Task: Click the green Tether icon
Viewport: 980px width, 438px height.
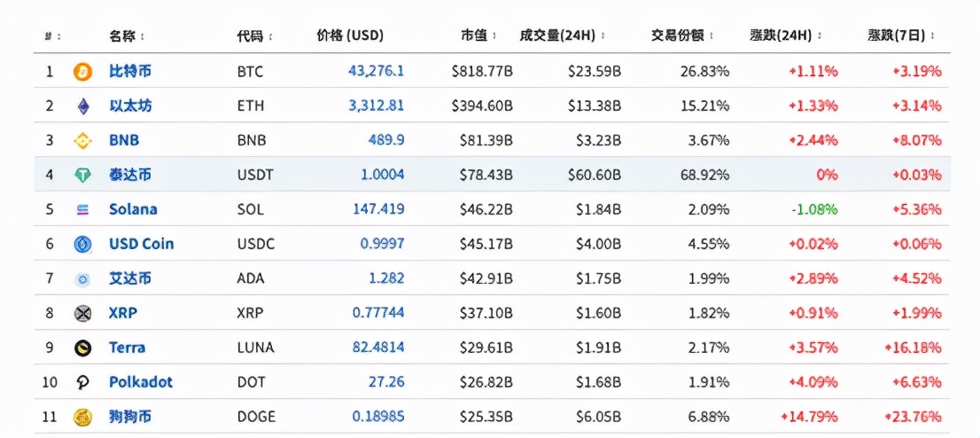Action: click(82, 176)
